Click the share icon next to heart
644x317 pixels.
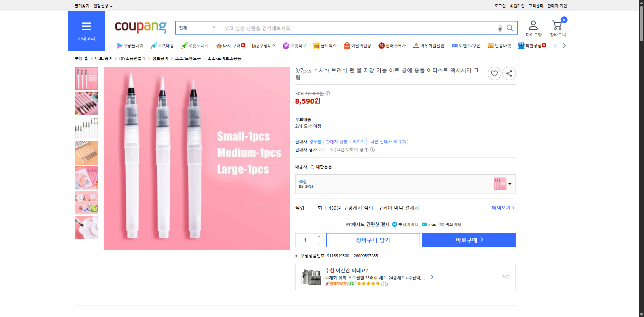[509, 73]
